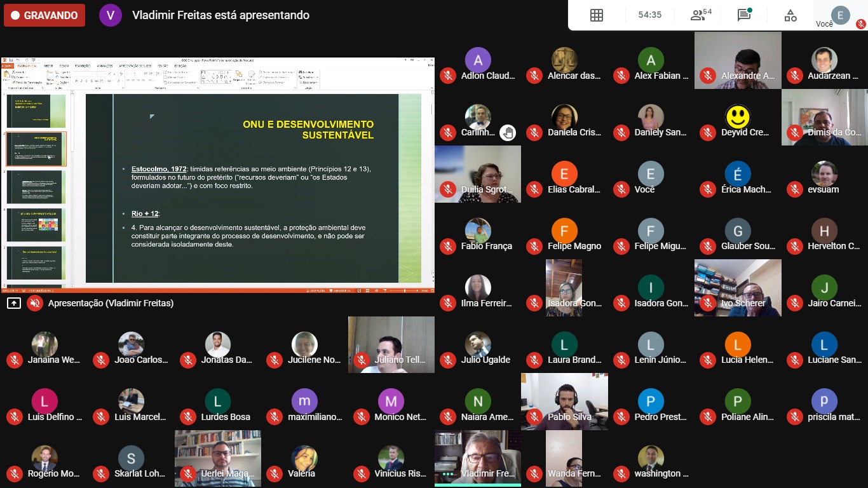Image resolution: width=868 pixels, height=488 pixels.
Task: Open the activities shapes icon
Action: coord(790,15)
